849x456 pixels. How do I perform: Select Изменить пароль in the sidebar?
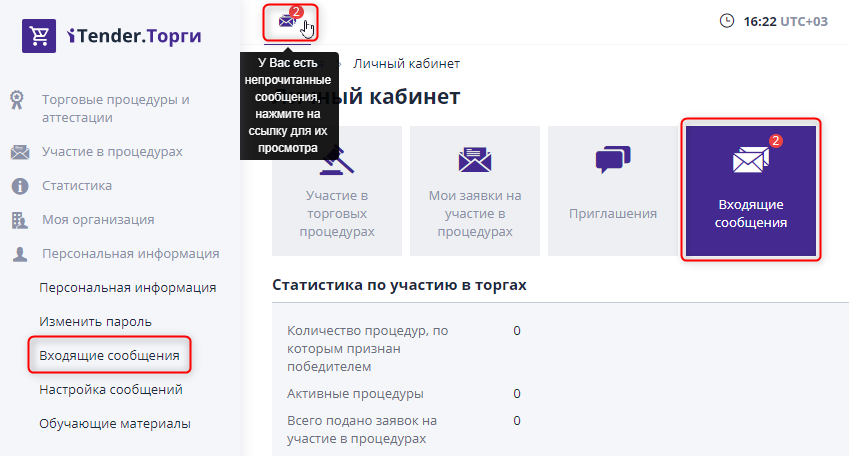coord(95,322)
